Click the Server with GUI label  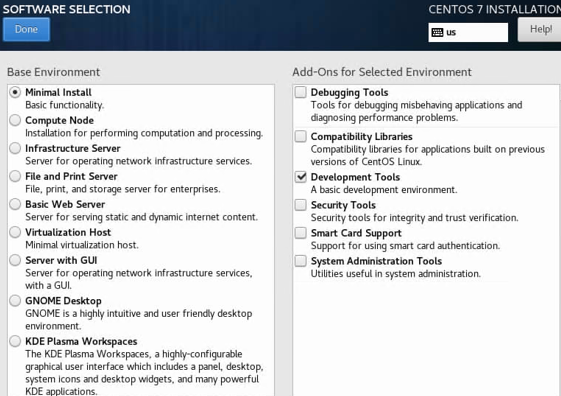coord(61,260)
